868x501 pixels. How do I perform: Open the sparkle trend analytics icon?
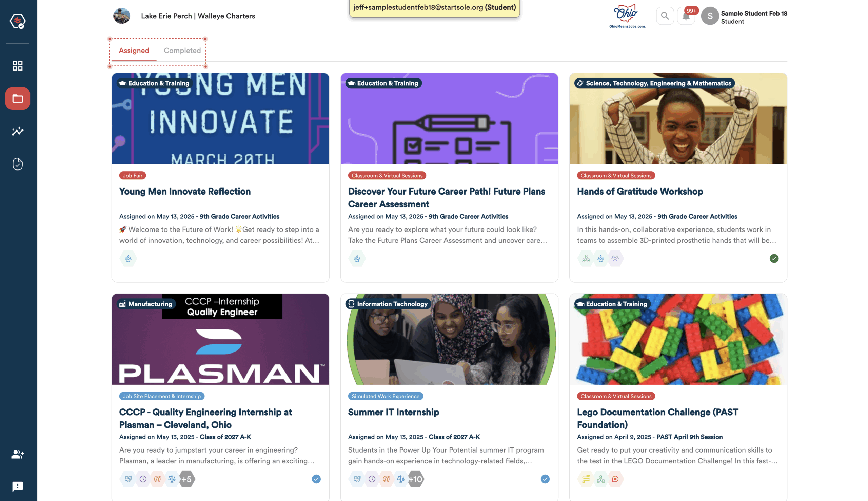point(18,131)
